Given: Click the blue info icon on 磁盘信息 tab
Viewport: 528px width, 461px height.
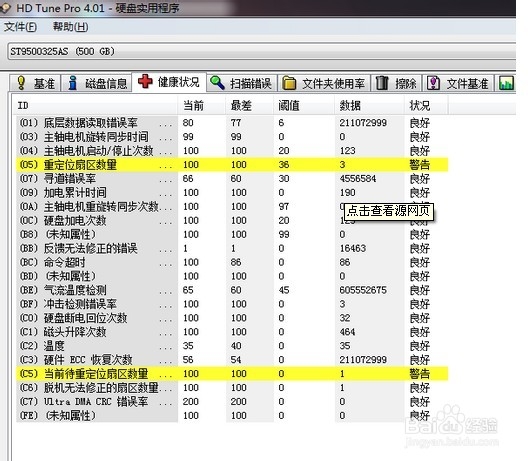Looking at the screenshot, I should (x=72, y=83).
